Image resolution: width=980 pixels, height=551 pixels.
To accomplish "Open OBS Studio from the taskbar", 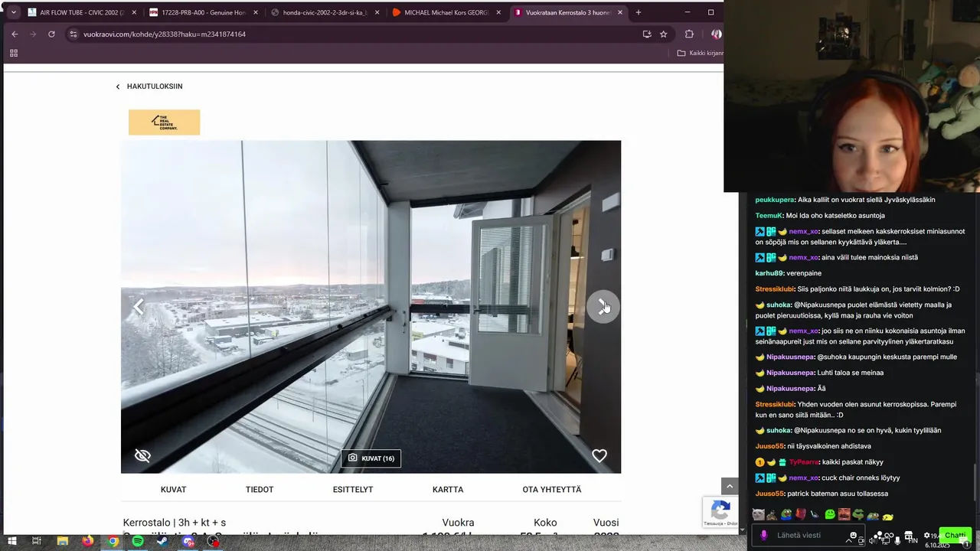I will 213,541.
